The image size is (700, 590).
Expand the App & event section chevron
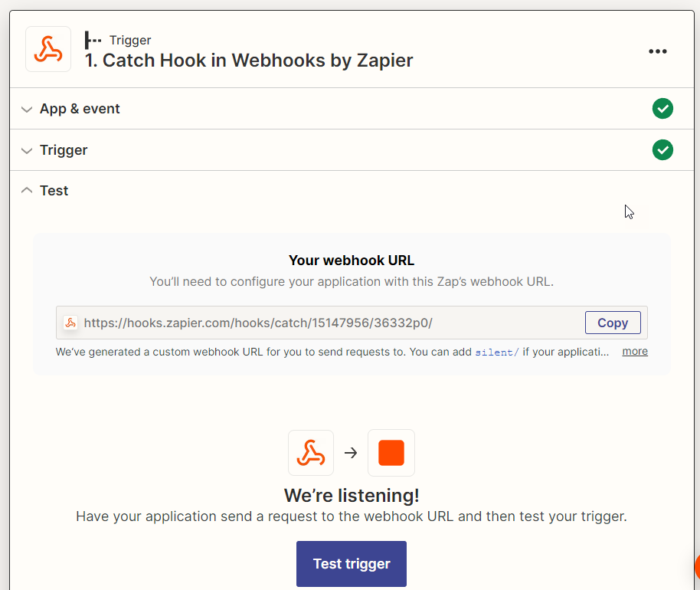tap(27, 109)
